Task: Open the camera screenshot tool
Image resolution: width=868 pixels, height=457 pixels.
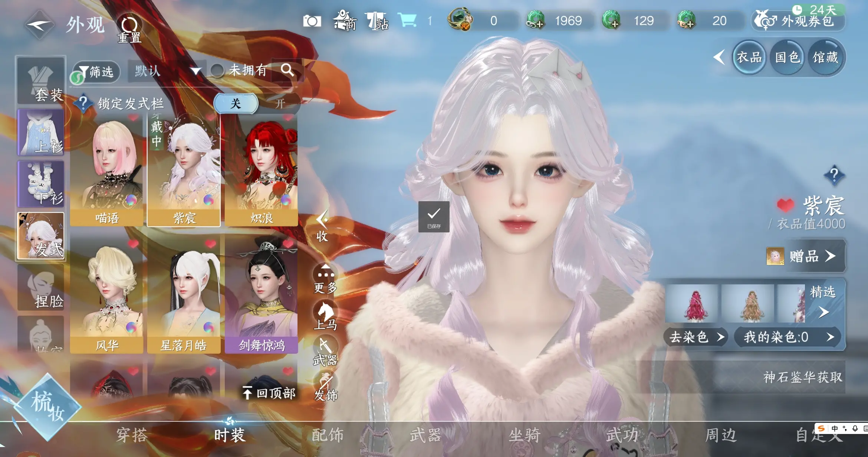Action: click(x=312, y=21)
